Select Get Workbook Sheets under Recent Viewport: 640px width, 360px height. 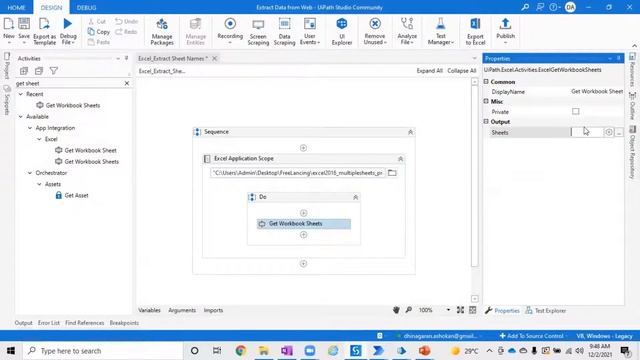(68, 105)
